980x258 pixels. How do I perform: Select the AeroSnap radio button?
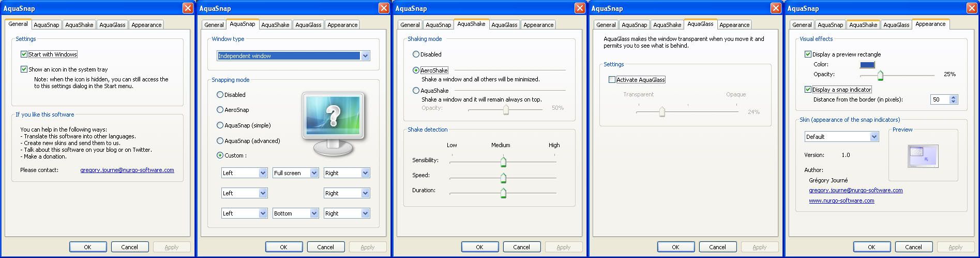tap(220, 109)
